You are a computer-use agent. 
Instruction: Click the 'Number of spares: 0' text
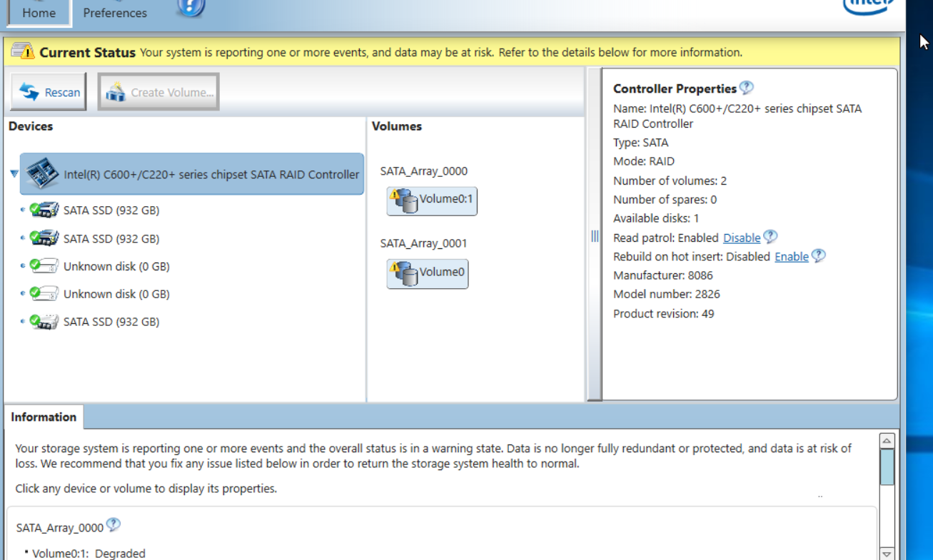coord(665,199)
